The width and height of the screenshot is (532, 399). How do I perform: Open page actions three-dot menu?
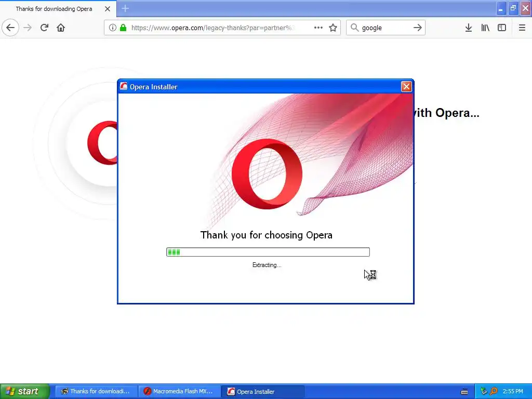point(318,28)
